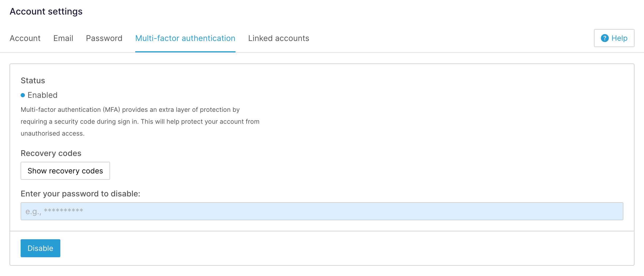The width and height of the screenshot is (644, 276).
Task: Click the Enabled status text
Action: click(x=43, y=95)
